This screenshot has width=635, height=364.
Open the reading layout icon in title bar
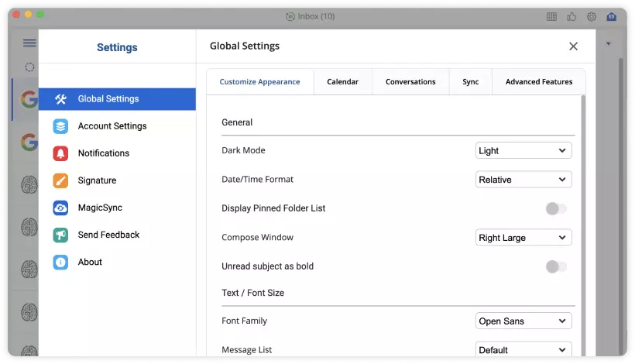coord(551,16)
